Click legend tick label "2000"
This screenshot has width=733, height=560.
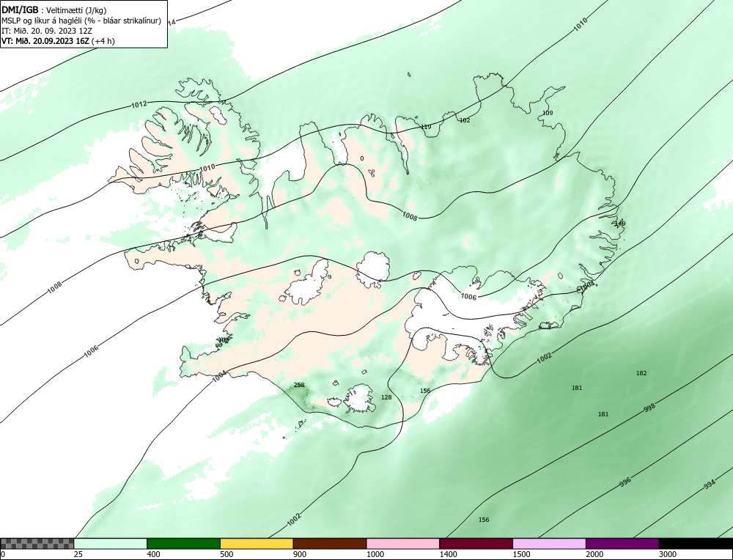[594, 554]
